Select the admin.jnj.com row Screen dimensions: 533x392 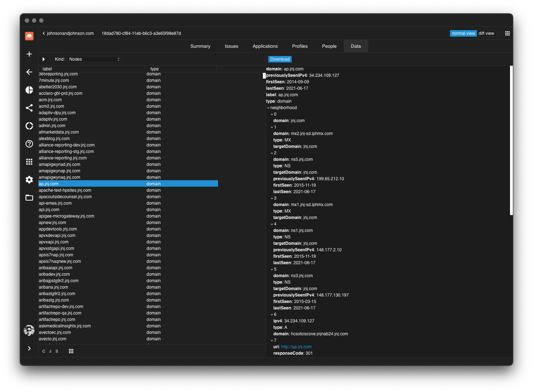[128, 126]
